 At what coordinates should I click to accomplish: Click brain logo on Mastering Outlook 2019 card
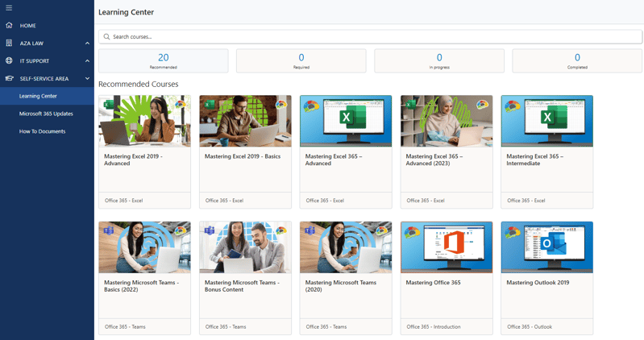pyautogui.click(x=512, y=232)
